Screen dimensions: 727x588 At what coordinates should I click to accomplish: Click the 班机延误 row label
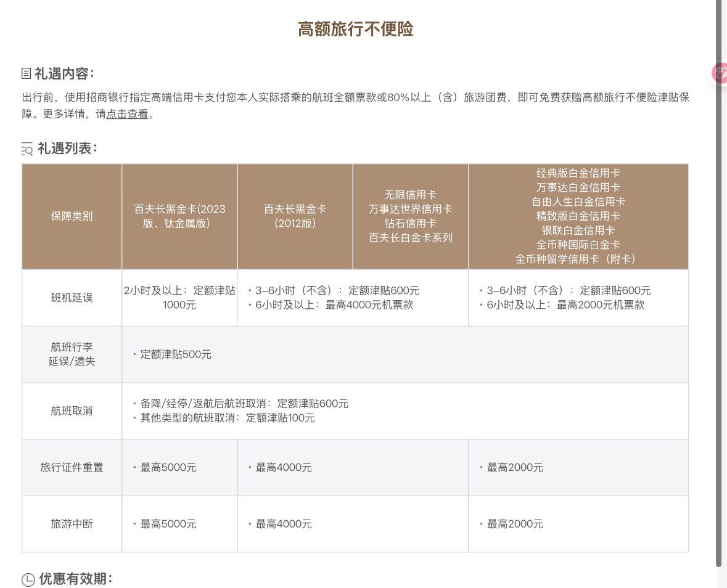click(x=72, y=298)
